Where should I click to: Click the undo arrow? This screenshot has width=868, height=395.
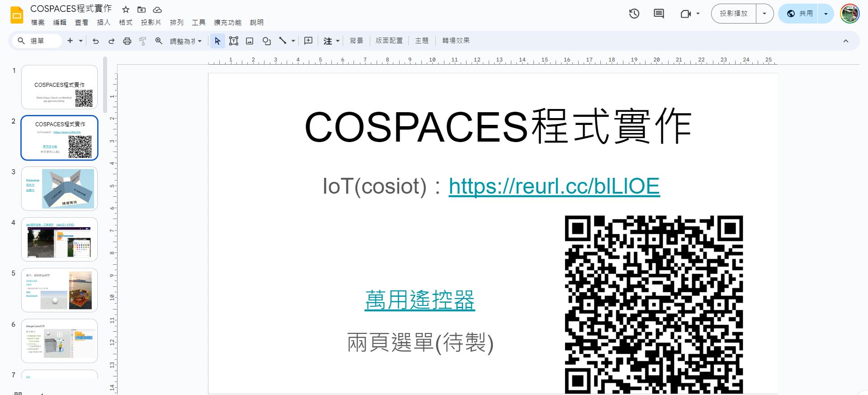pyautogui.click(x=95, y=41)
